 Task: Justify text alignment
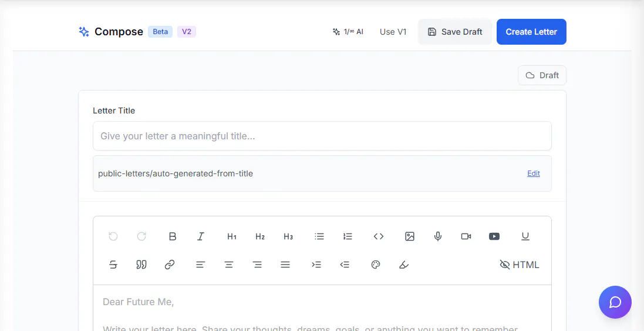(x=285, y=265)
